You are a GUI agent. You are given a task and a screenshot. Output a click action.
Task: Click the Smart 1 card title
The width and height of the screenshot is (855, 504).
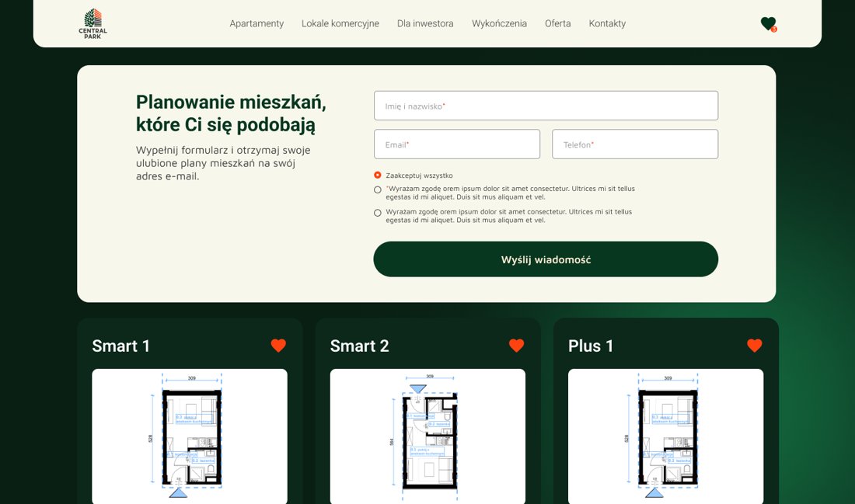click(121, 346)
